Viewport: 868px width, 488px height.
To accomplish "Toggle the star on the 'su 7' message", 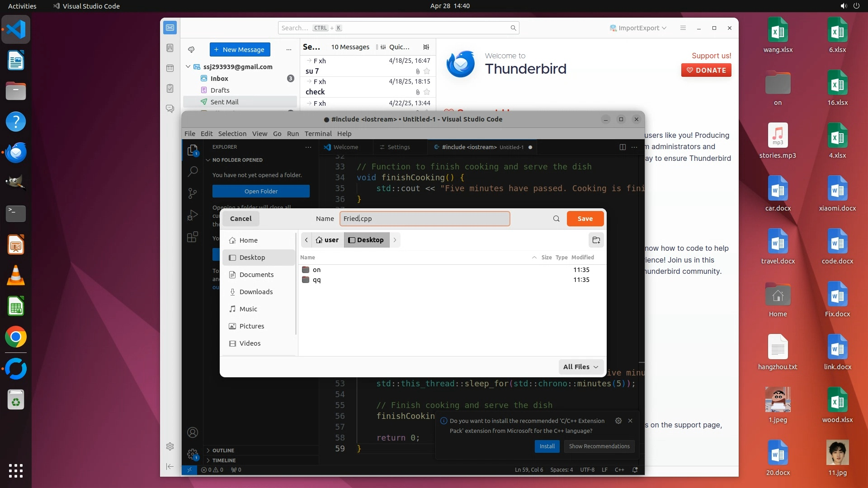I will 427,71.
